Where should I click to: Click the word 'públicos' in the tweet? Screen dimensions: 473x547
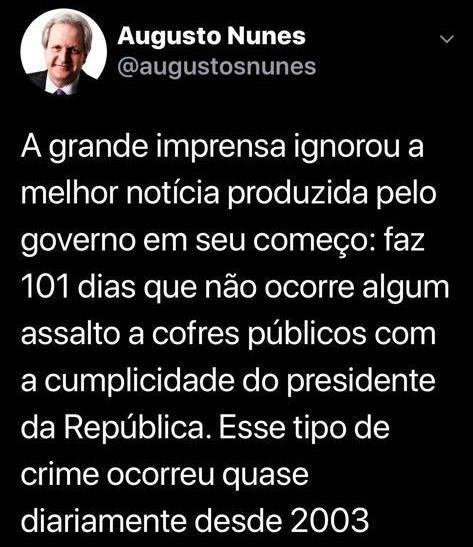point(307,334)
